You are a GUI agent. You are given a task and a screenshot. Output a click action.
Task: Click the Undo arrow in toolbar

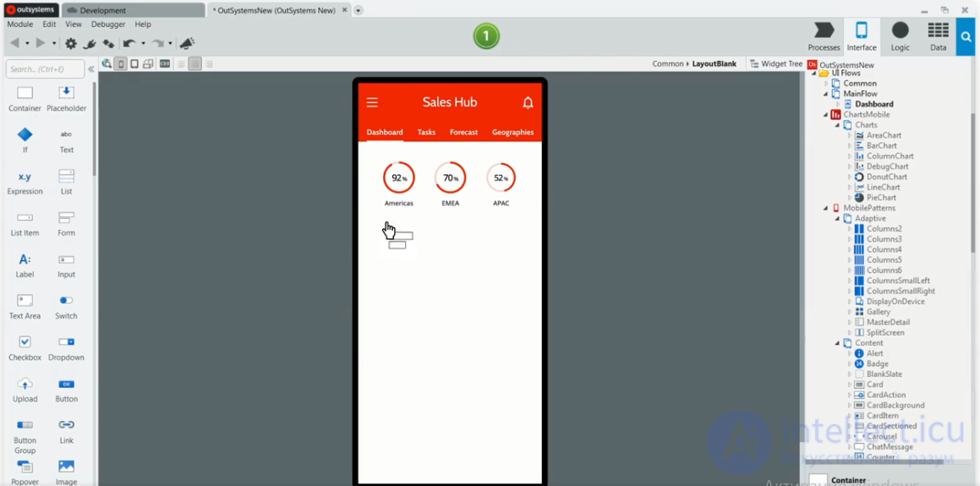129,44
